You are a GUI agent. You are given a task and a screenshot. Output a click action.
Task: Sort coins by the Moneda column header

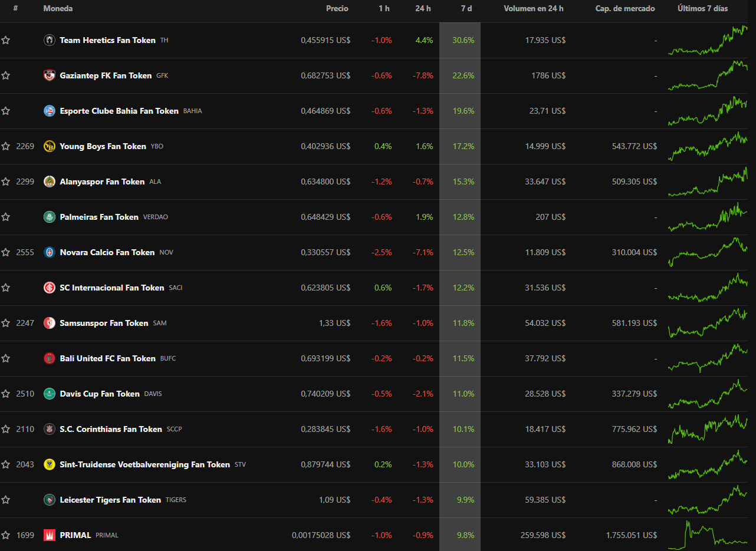point(58,9)
